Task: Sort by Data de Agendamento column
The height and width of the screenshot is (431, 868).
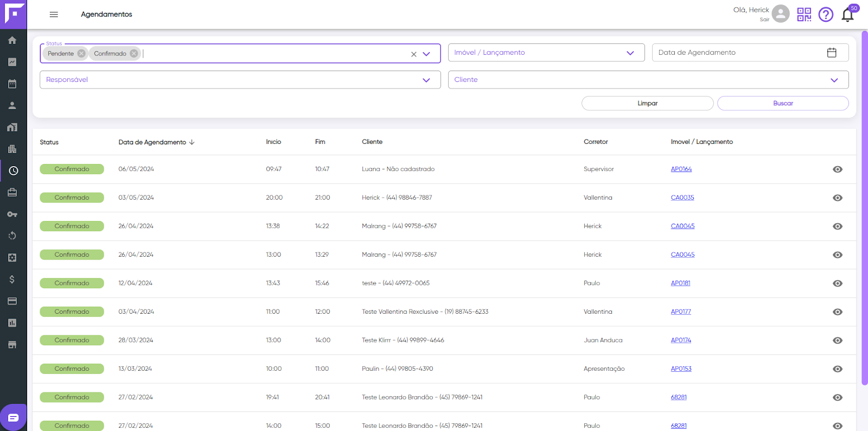Action: pyautogui.click(x=156, y=142)
